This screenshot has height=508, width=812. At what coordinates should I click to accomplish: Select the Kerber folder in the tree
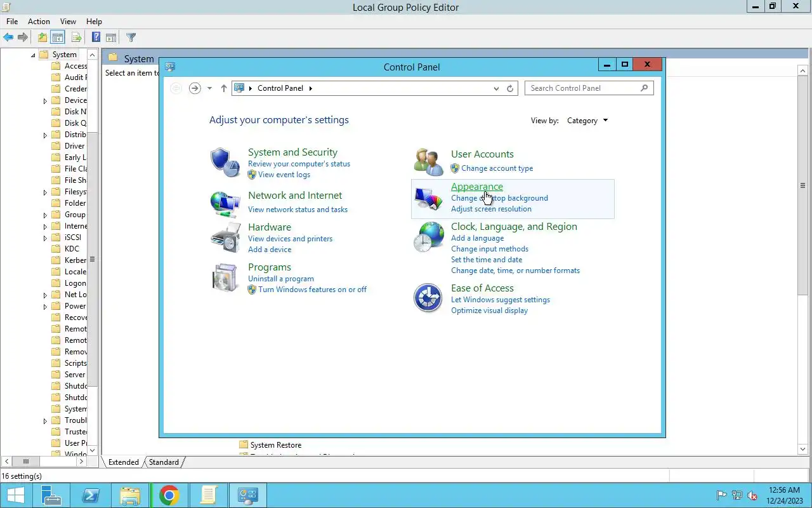70,260
